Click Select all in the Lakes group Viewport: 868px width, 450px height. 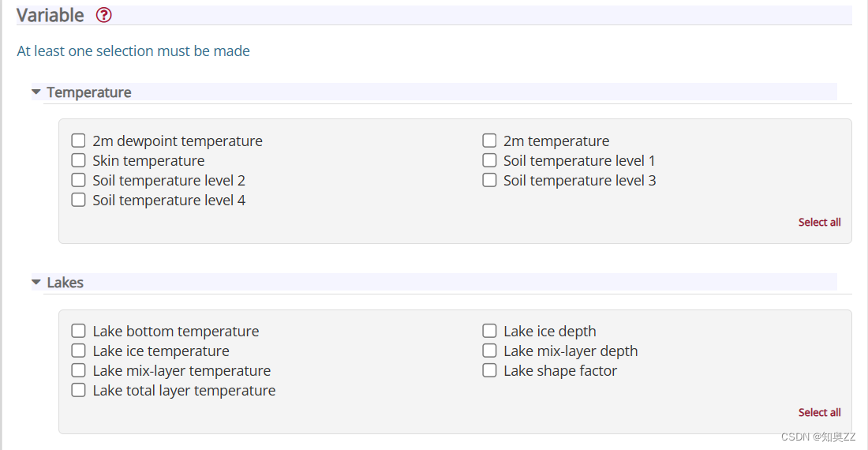(x=819, y=413)
